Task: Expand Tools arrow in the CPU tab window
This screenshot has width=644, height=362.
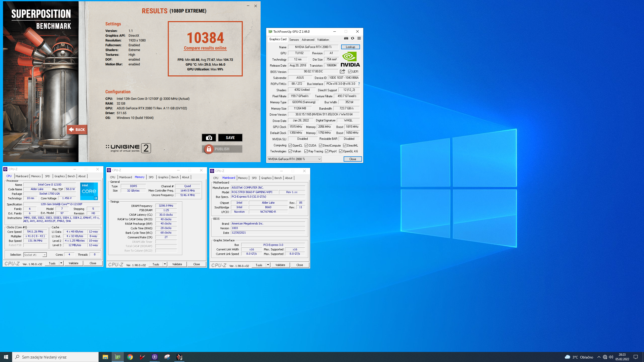Action: tap(61, 263)
